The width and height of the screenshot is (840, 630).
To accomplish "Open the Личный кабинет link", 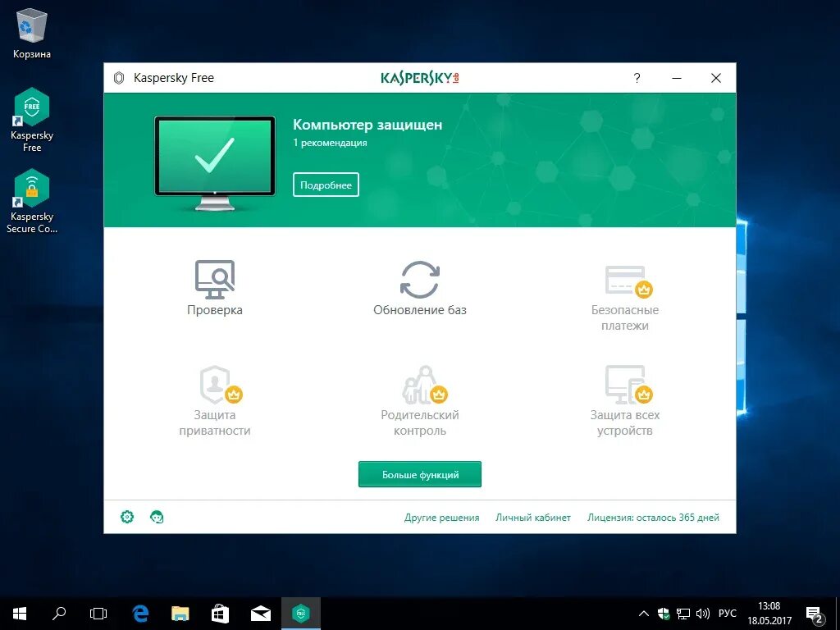I will point(533,518).
